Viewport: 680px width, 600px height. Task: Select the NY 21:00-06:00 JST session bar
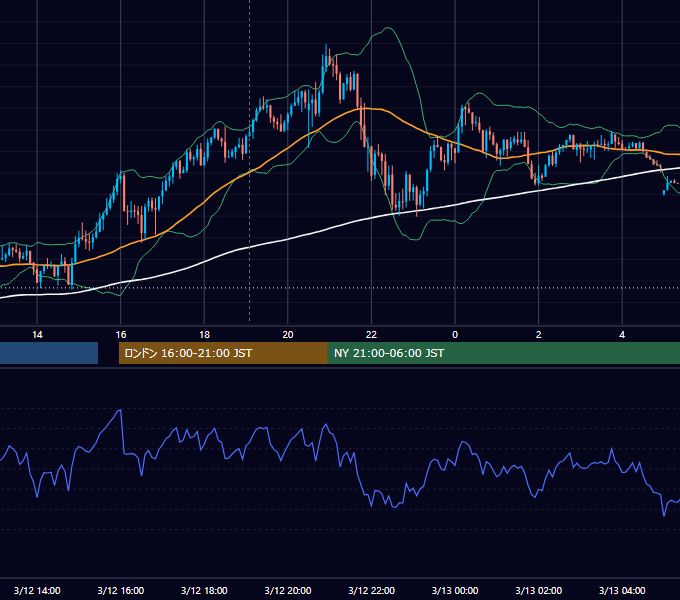[x=503, y=353]
